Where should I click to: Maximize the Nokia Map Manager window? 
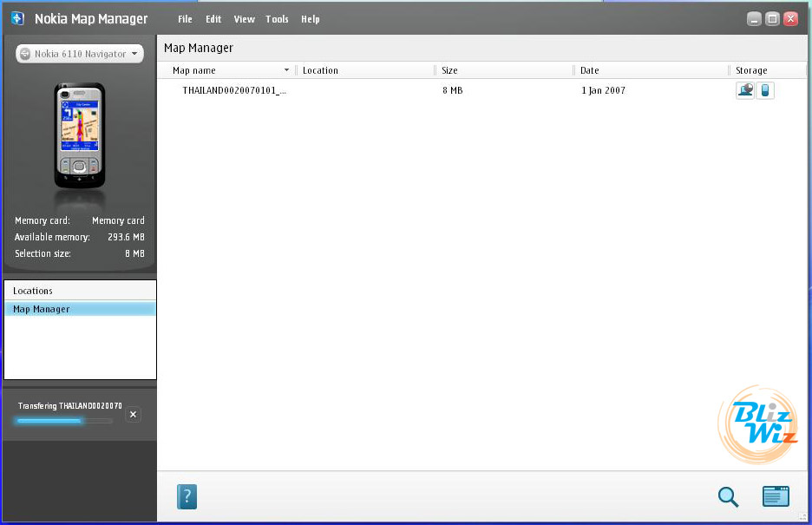point(773,19)
